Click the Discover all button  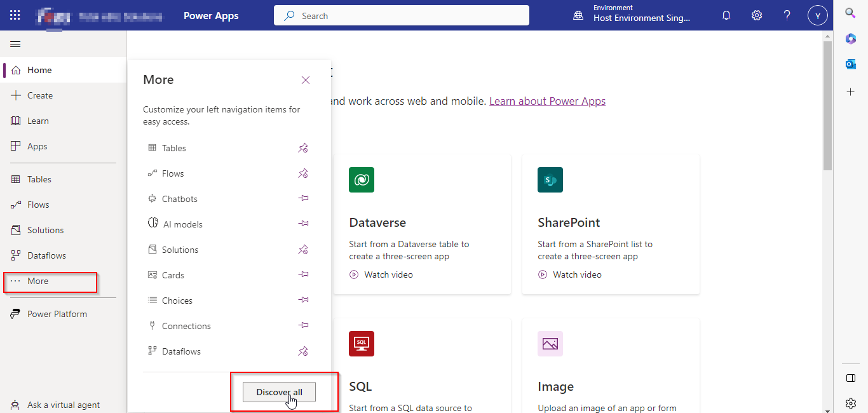tap(279, 392)
